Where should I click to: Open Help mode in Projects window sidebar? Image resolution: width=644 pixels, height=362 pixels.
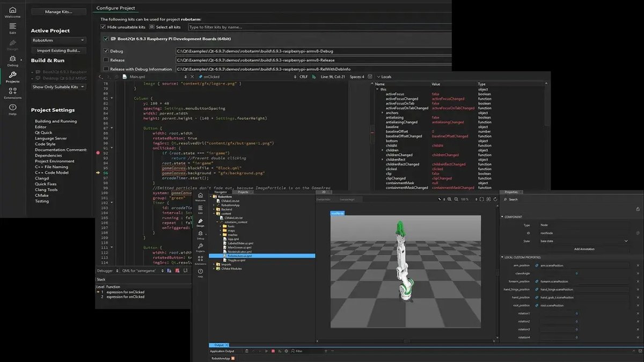(12, 109)
